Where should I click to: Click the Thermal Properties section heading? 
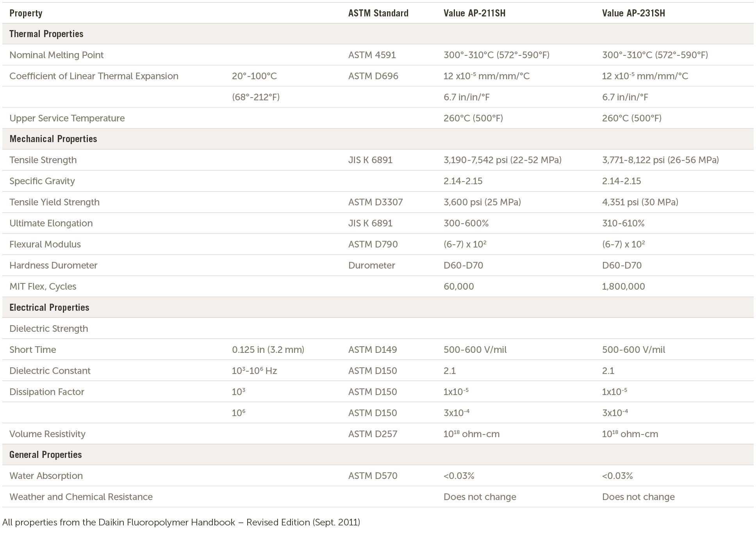click(46, 34)
